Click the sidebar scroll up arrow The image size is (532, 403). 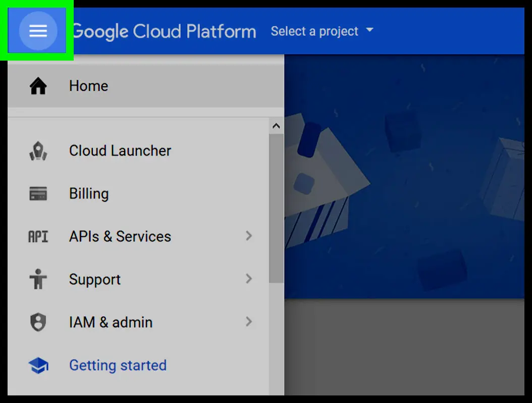276,126
